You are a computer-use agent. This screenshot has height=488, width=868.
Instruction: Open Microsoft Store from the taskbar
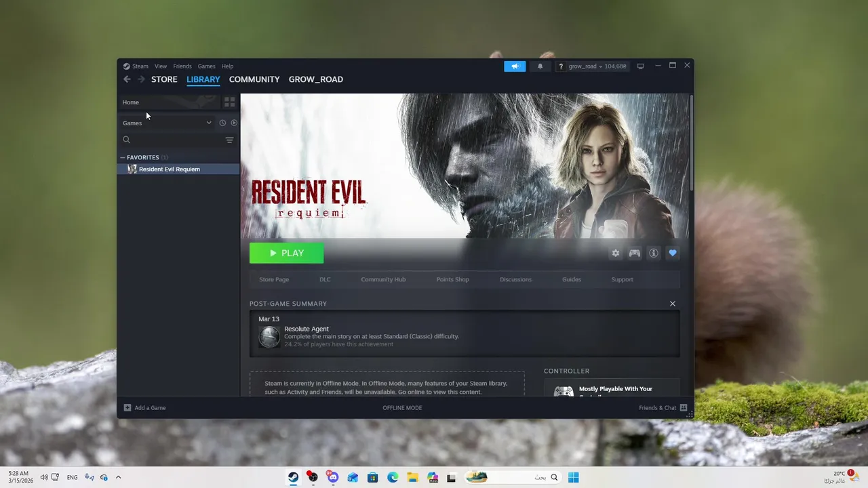(372, 477)
